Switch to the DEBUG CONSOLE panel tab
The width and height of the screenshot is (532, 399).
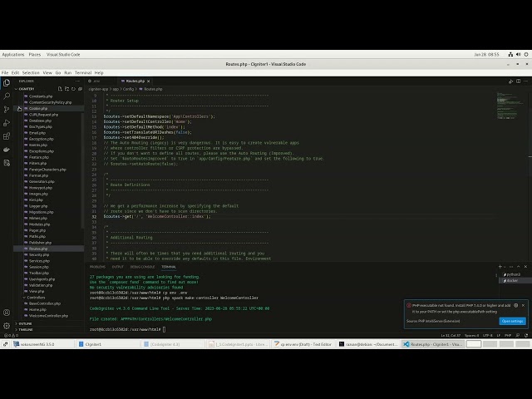click(x=142, y=267)
